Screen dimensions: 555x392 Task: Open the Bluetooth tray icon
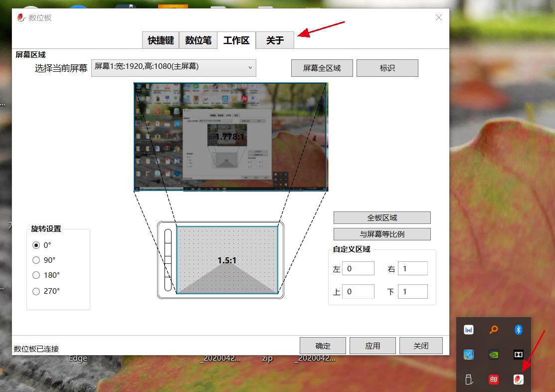pyautogui.click(x=519, y=330)
